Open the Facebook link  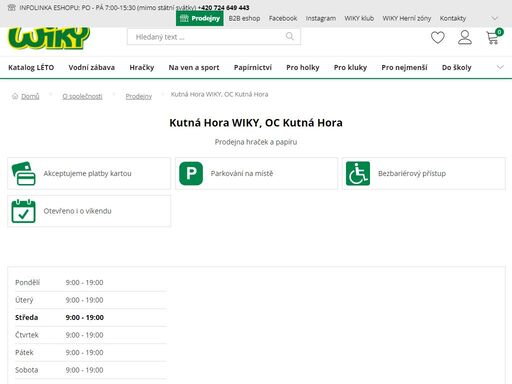(x=283, y=18)
